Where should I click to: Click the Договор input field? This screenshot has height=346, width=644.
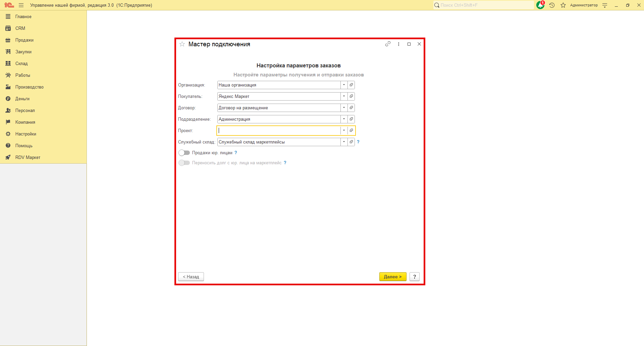[x=279, y=108]
